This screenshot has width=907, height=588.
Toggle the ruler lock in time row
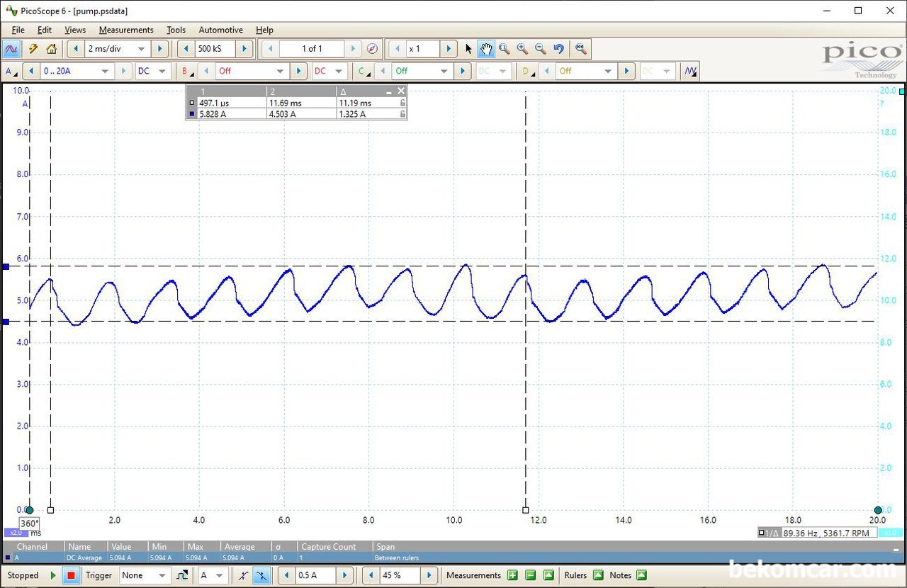[402, 103]
